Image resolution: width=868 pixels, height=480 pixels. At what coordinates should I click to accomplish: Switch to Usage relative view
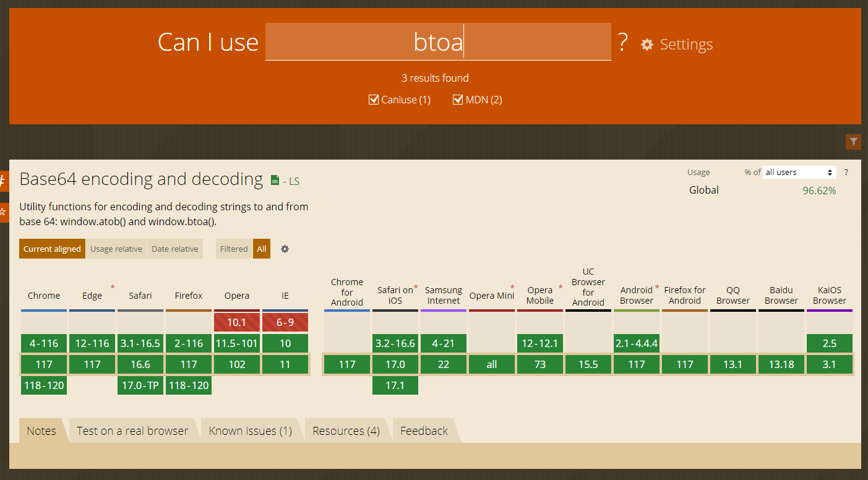116,249
